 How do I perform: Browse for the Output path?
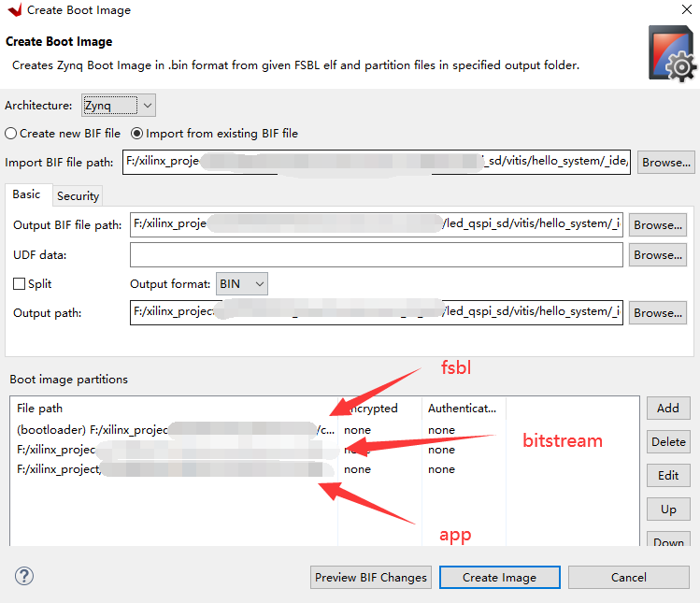(x=658, y=313)
